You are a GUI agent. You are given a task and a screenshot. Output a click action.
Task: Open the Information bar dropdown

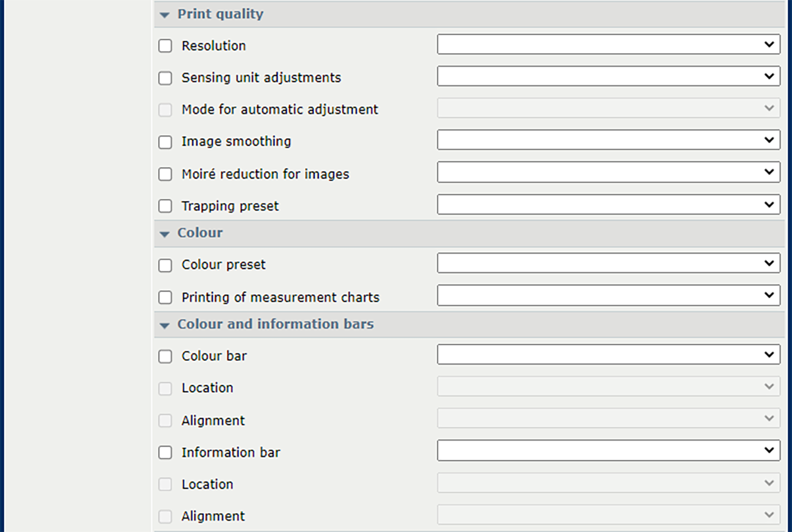(608, 451)
